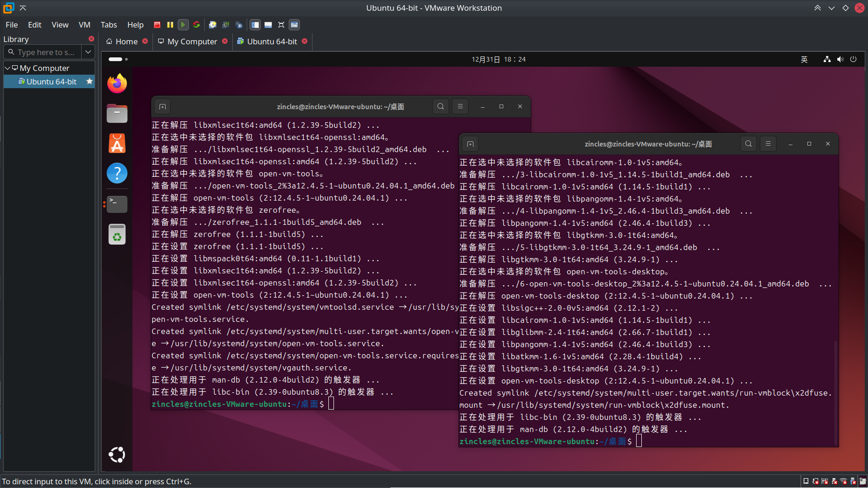Click the network adapter device status icon
The image size is (868, 488).
point(815,481)
